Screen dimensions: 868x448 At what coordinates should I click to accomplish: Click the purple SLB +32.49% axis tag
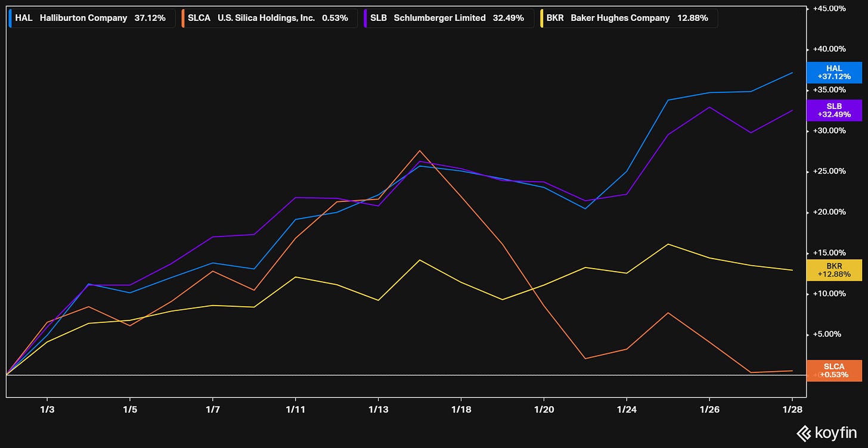[834, 110]
